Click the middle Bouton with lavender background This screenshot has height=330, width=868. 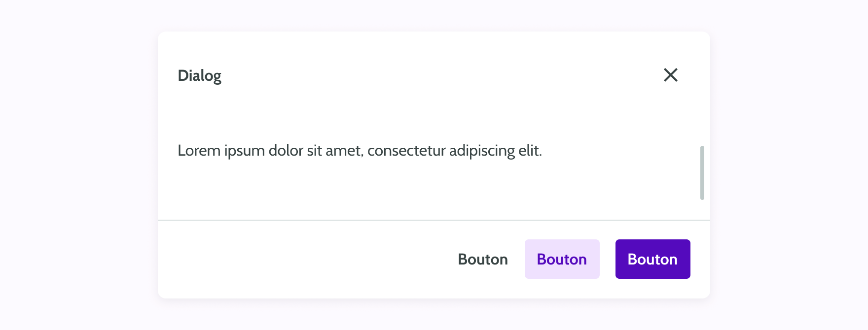(562, 259)
